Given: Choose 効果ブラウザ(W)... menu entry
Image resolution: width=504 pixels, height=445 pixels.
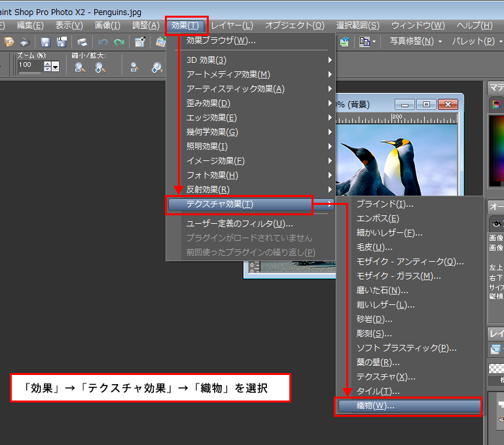Looking at the screenshot, I should point(251,41).
